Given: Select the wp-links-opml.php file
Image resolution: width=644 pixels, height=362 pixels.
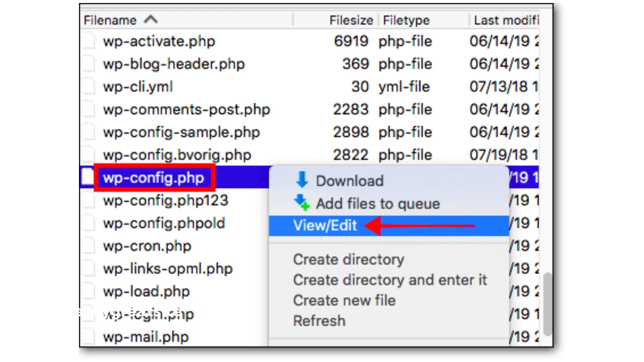Looking at the screenshot, I should point(168,268).
